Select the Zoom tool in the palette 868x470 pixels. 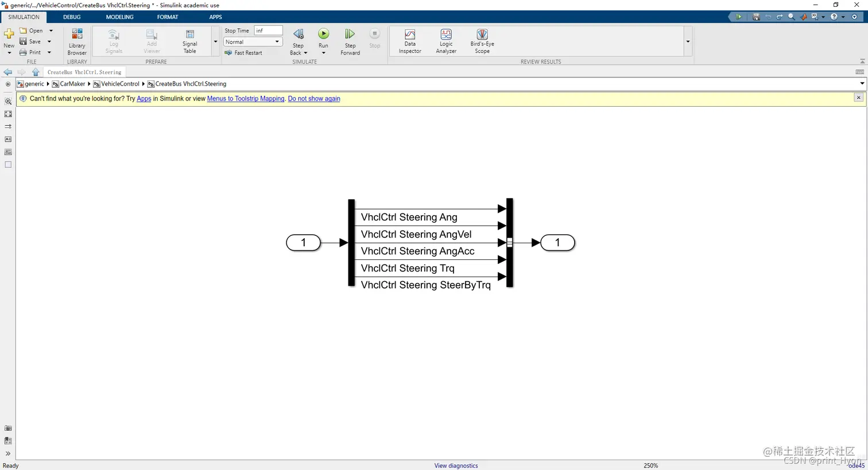point(8,102)
